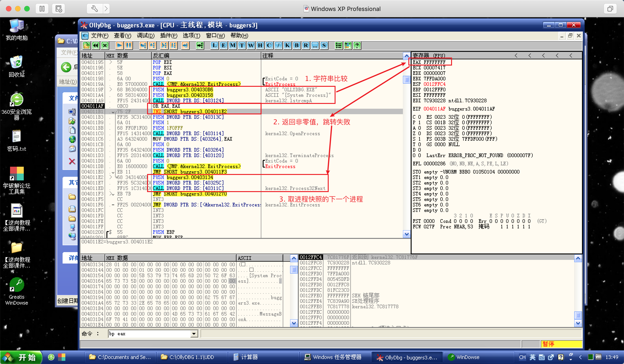
Task: Show the Breakpoints window (B icon)
Action: point(296,45)
